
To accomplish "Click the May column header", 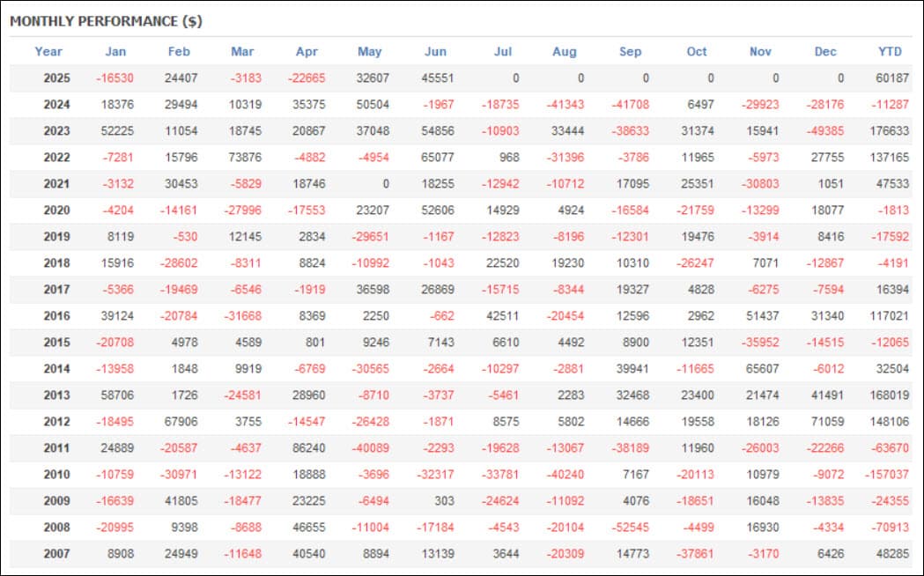I will click(369, 51).
